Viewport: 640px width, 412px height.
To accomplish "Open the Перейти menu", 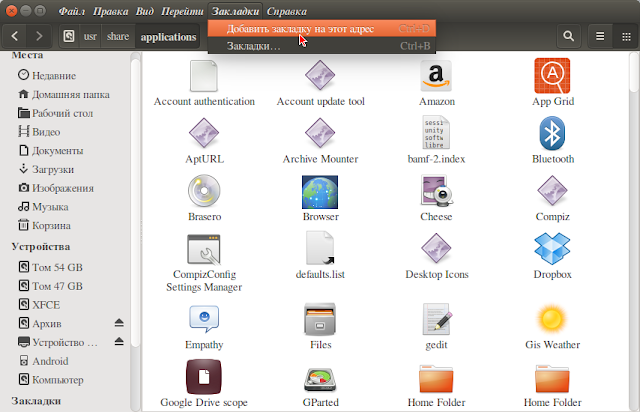I will click(182, 11).
